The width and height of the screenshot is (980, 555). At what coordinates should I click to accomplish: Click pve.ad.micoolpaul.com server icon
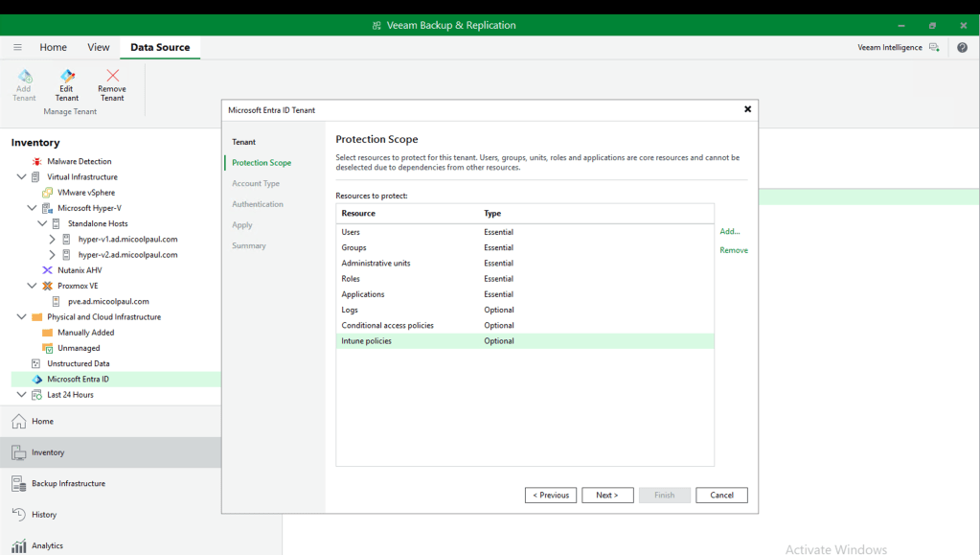57,302
